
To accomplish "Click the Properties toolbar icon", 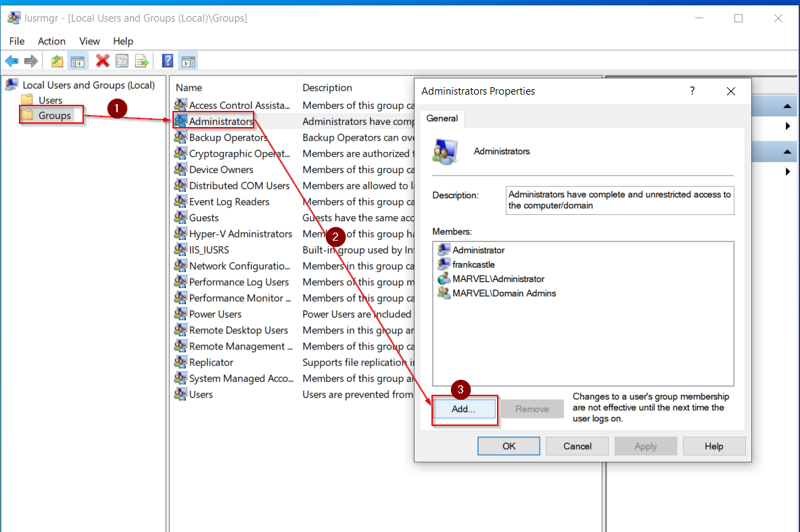I will coord(122,62).
